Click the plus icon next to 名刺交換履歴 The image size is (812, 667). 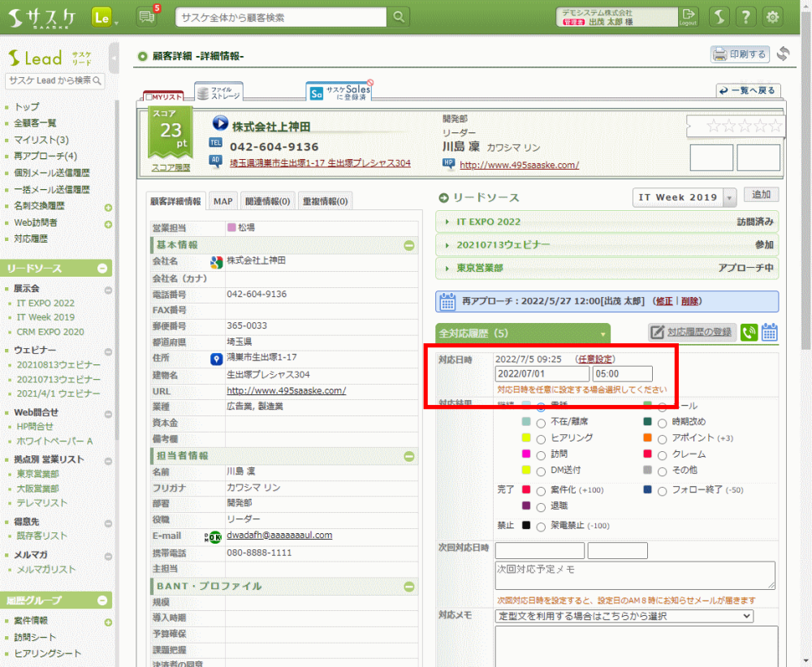[108, 208]
